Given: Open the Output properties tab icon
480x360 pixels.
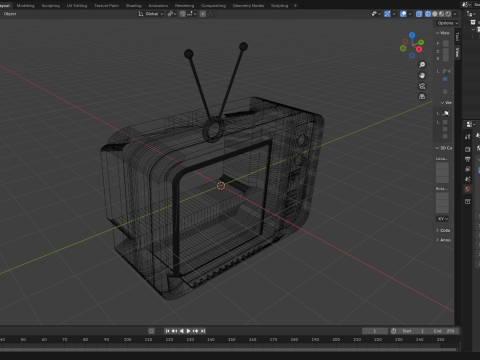Looking at the screenshot, I should click(468, 159).
